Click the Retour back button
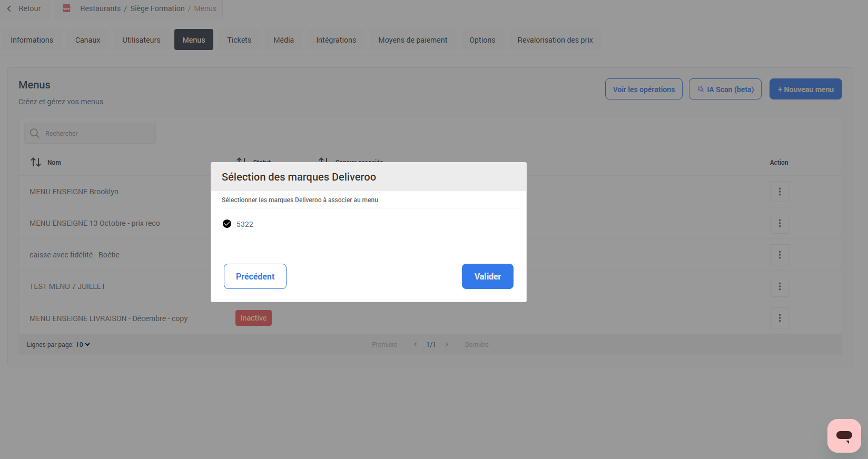This screenshot has width=868, height=459. pos(24,8)
